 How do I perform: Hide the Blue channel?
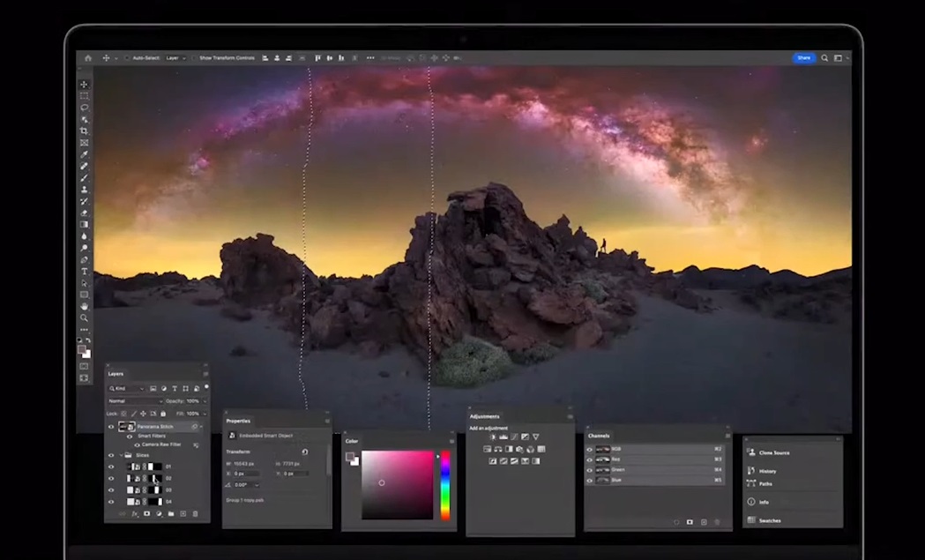point(589,481)
